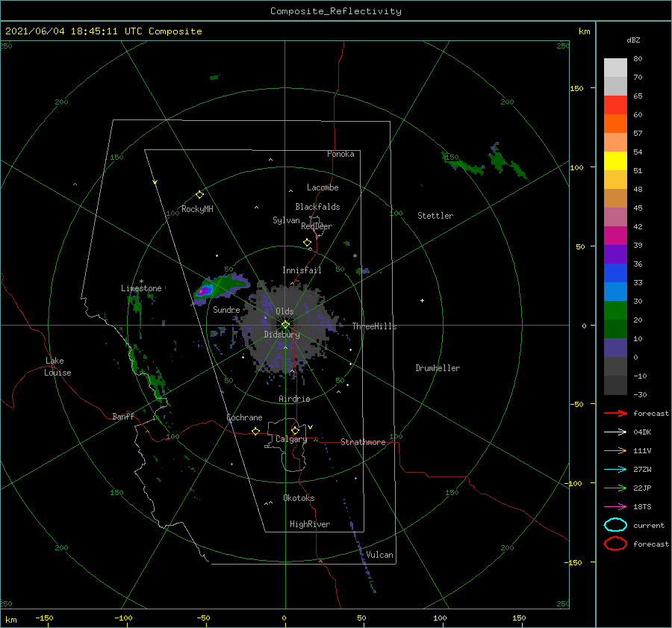Click the Lacombe label
The width and height of the screenshot is (672, 628).
(323, 187)
